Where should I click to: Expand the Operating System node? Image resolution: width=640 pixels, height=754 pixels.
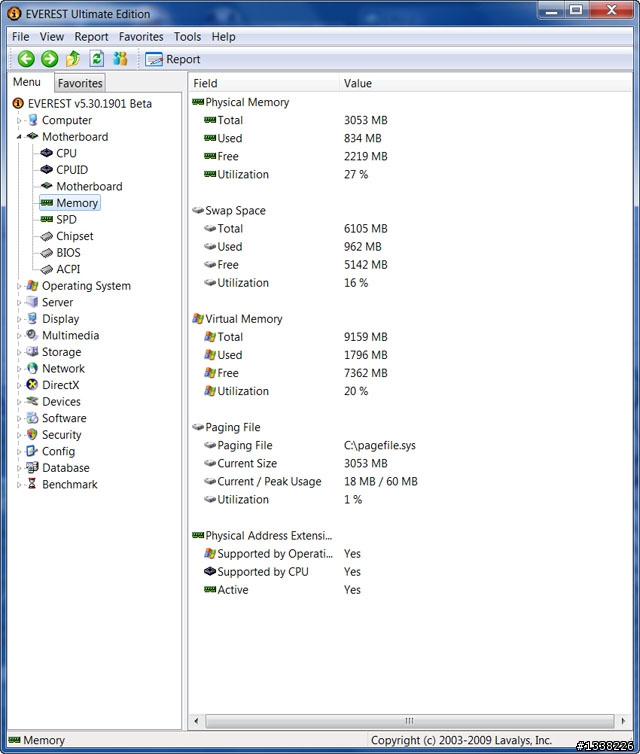[19, 286]
